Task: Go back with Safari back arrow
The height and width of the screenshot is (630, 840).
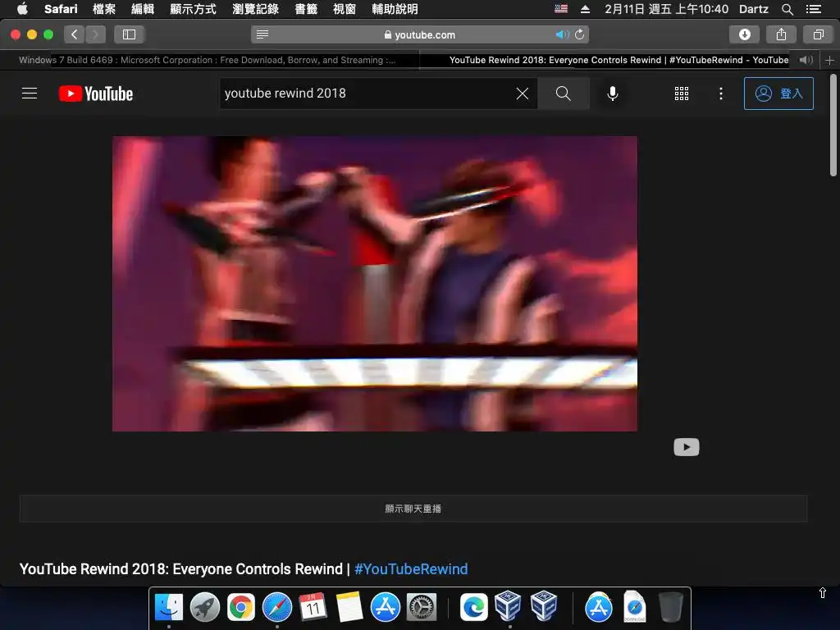Action: tap(75, 34)
